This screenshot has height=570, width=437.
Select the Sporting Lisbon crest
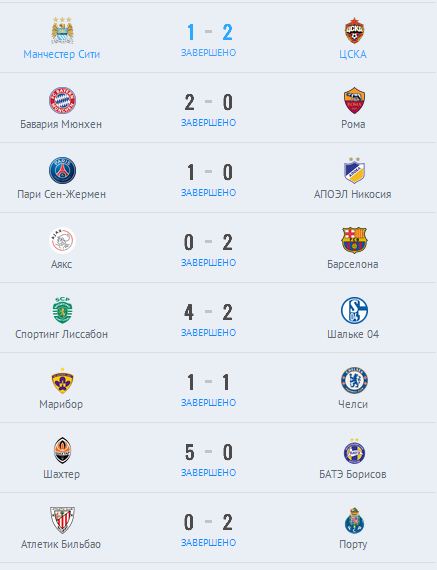pos(62,310)
